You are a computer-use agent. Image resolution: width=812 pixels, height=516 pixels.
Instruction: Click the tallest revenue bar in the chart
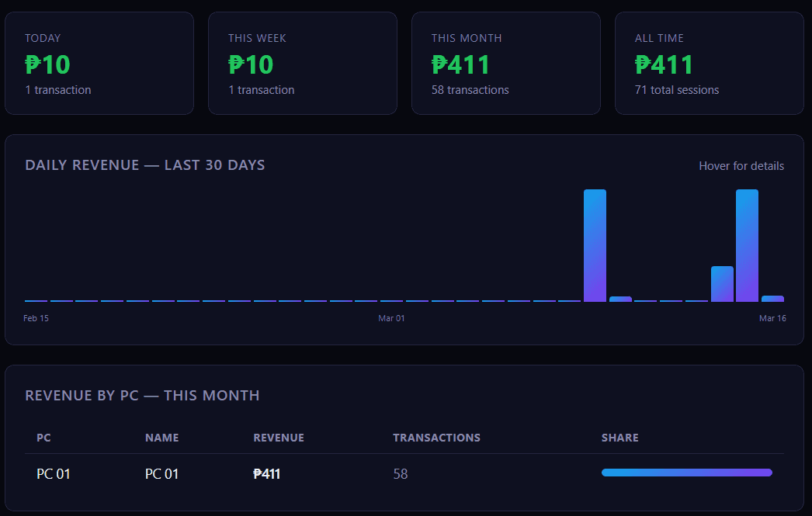click(x=595, y=244)
